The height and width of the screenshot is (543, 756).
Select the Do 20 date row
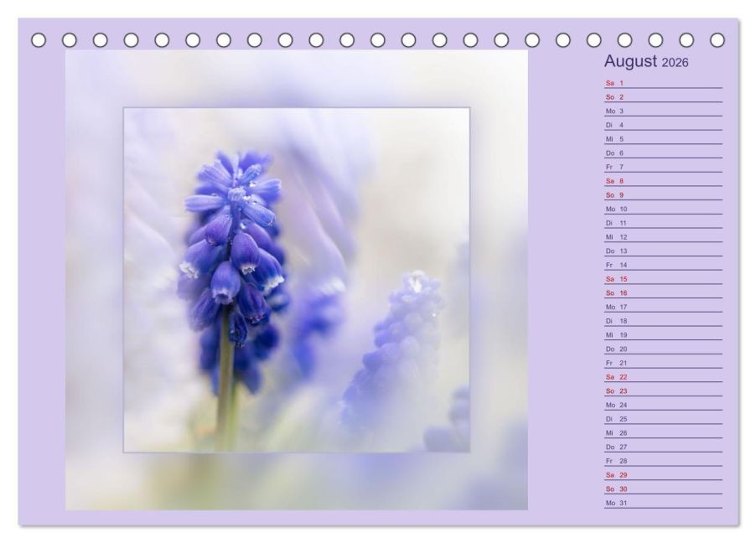pos(662,349)
